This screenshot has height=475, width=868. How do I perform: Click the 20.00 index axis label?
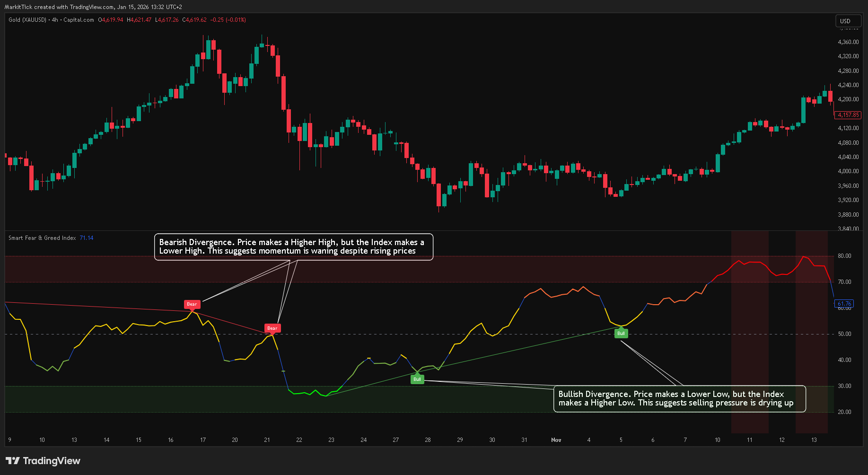point(844,412)
